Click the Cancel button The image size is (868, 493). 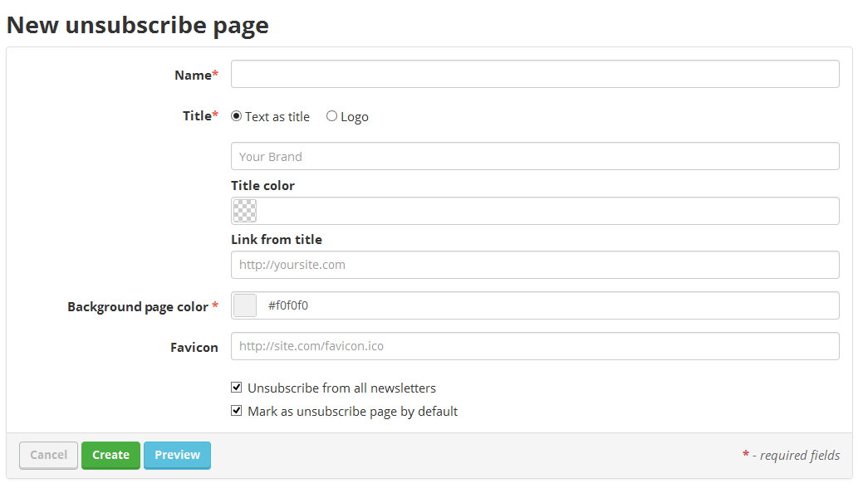[49, 456]
